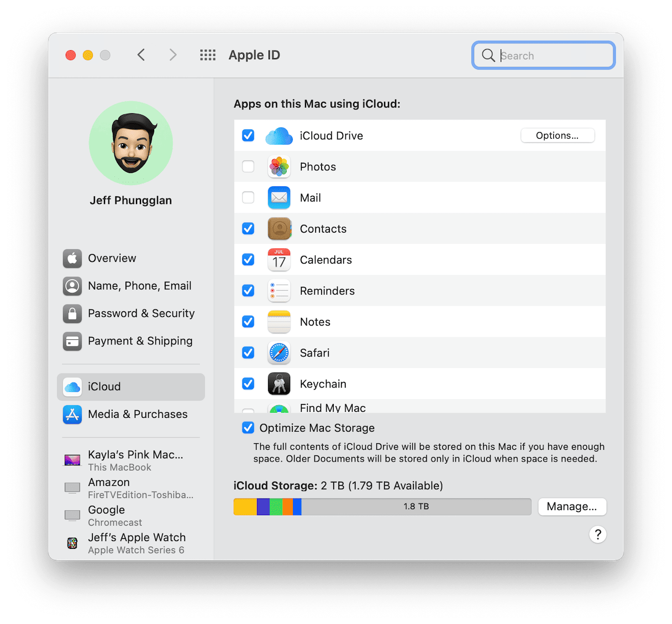Select the Notes app icon
Screen dimensions: 672x624
279,322
